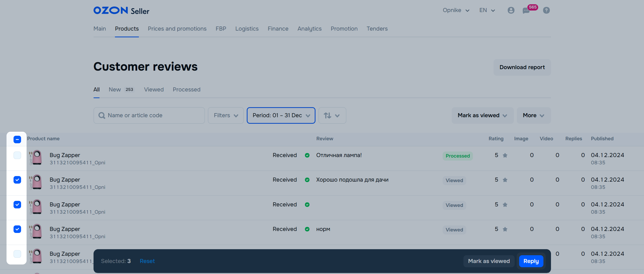Open the Period: 01 – 31 Dec dropdown

click(x=281, y=115)
